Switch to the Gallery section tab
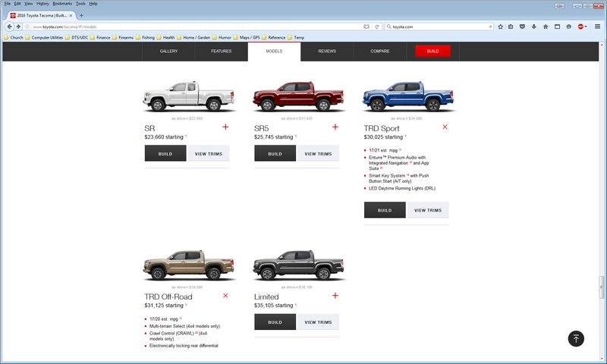Image resolution: width=607 pixels, height=364 pixels. click(168, 52)
